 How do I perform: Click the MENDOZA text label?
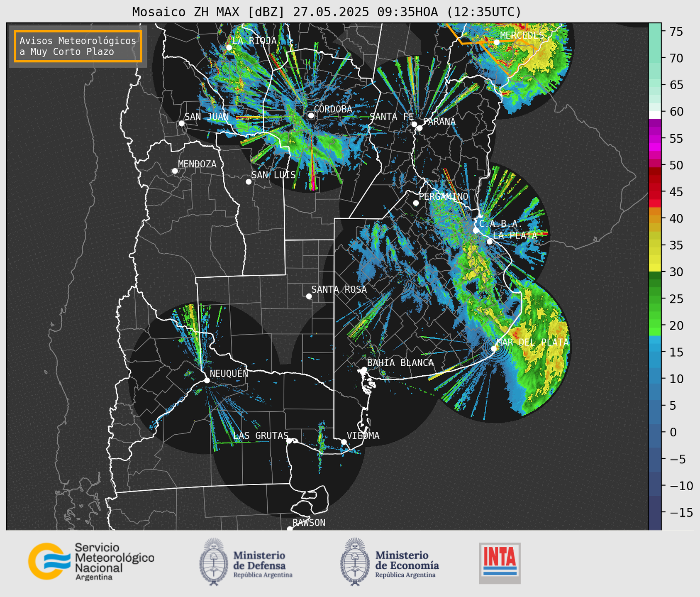[x=197, y=164]
